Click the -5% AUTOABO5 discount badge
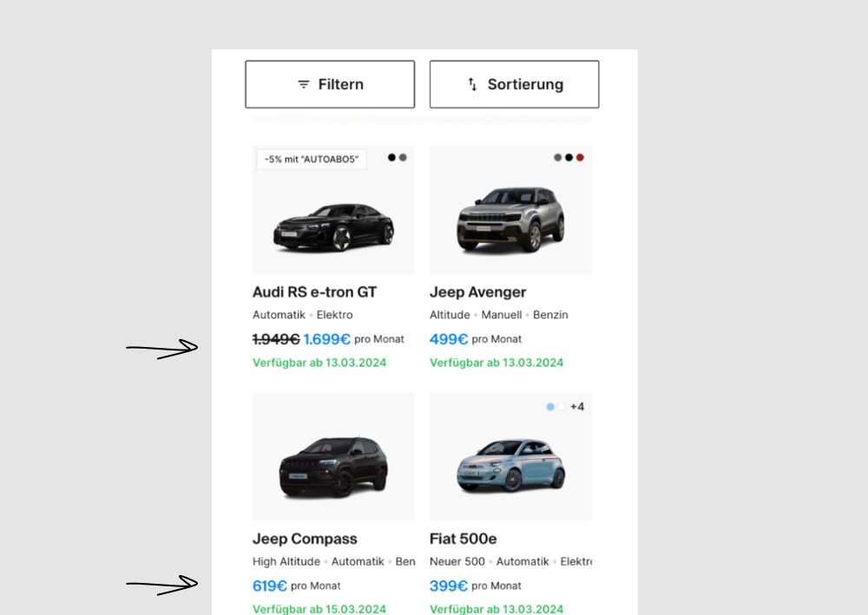Image resolution: width=868 pixels, height=615 pixels. 312,160
